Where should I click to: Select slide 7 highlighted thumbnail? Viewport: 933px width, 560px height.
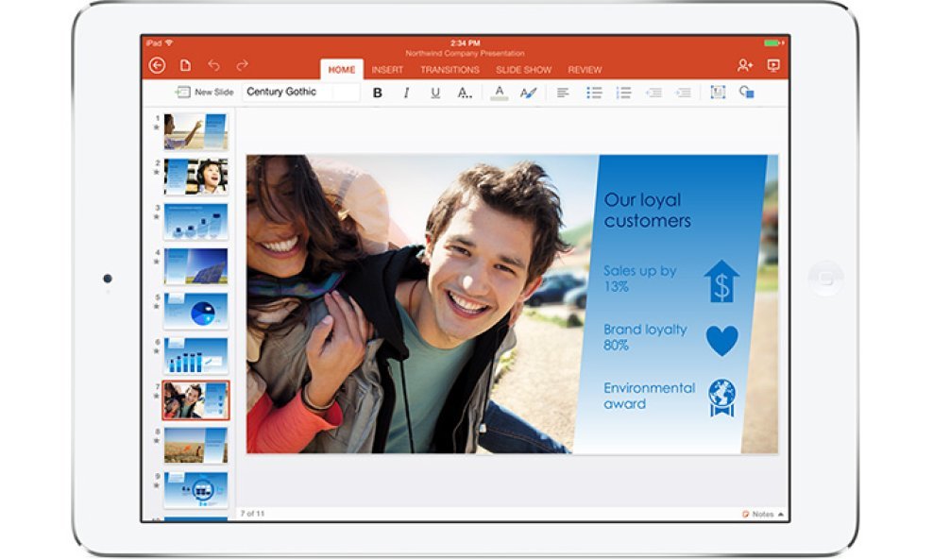tap(195, 400)
